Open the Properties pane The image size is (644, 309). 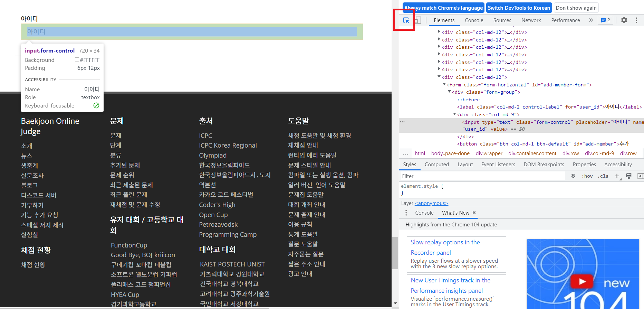(x=584, y=165)
